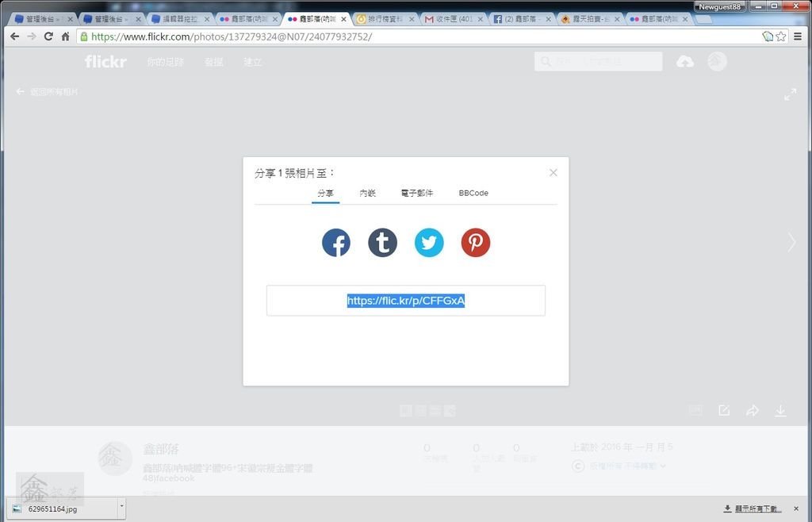Open a new browser tab
Image resolution: width=812 pixels, height=522 pixels.
[x=703, y=20]
